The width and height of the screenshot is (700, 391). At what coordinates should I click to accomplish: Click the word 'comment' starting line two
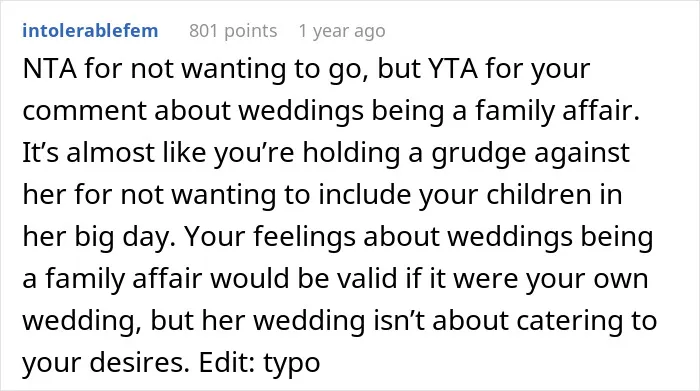click(84, 111)
